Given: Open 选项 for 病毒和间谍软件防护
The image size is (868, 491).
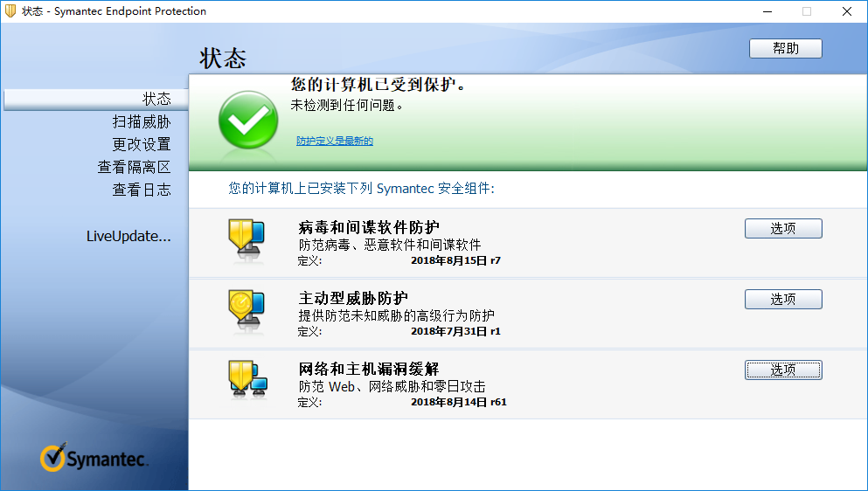Looking at the screenshot, I should 783,228.
